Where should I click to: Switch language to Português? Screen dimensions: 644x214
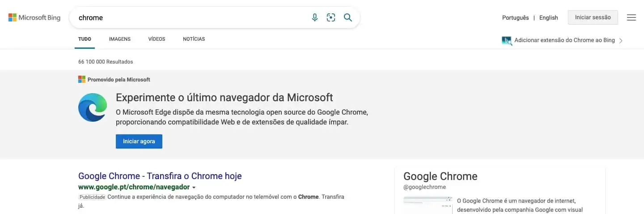(515, 18)
